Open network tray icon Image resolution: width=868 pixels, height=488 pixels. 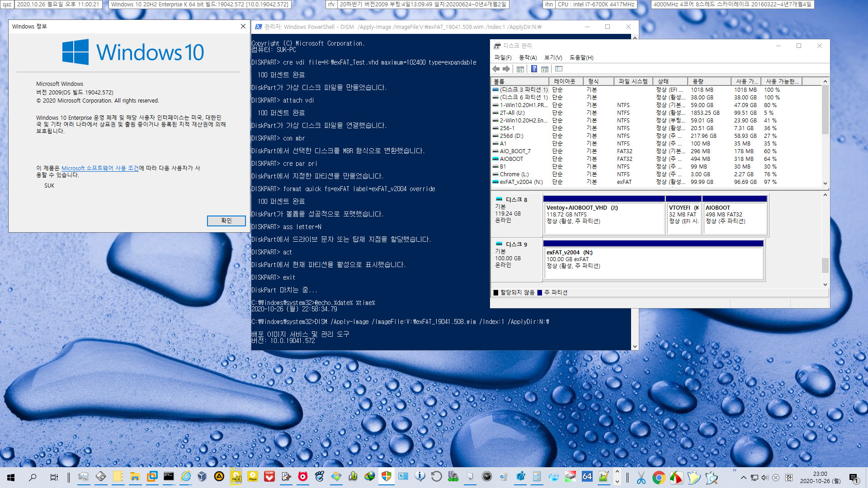(754, 478)
